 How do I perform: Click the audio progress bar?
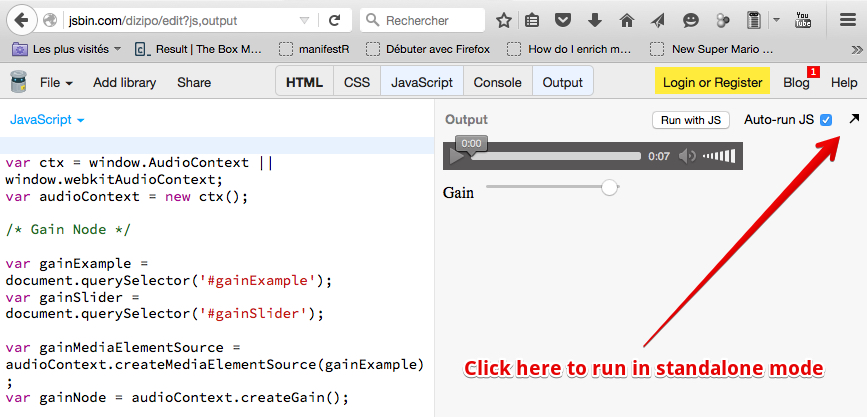(555, 157)
